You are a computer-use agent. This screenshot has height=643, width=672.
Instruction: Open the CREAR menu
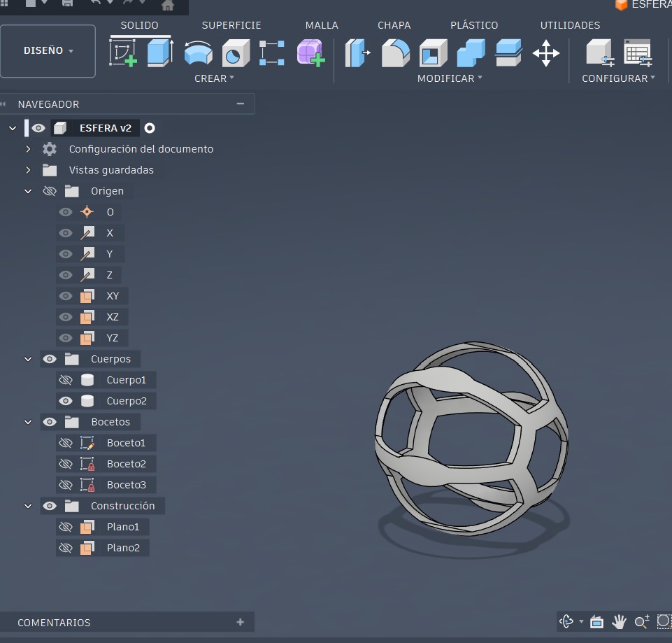pyautogui.click(x=214, y=78)
